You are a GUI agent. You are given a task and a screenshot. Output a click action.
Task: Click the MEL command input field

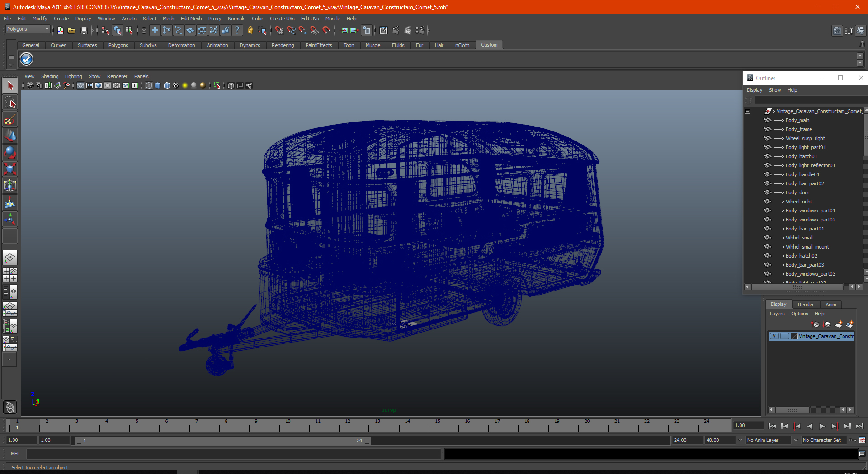click(233, 454)
